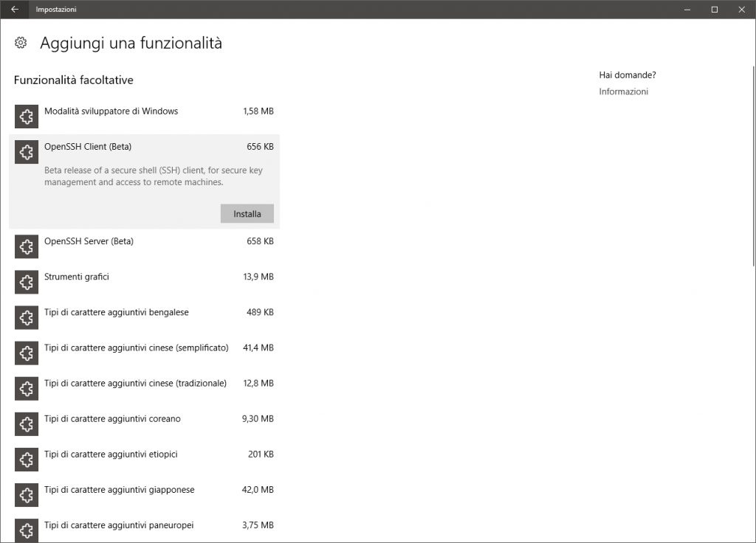Click the puzzle icon for Modalità sviluppatore di Windows
Image resolution: width=756 pixels, height=543 pixels.
(x=27, y=117)
